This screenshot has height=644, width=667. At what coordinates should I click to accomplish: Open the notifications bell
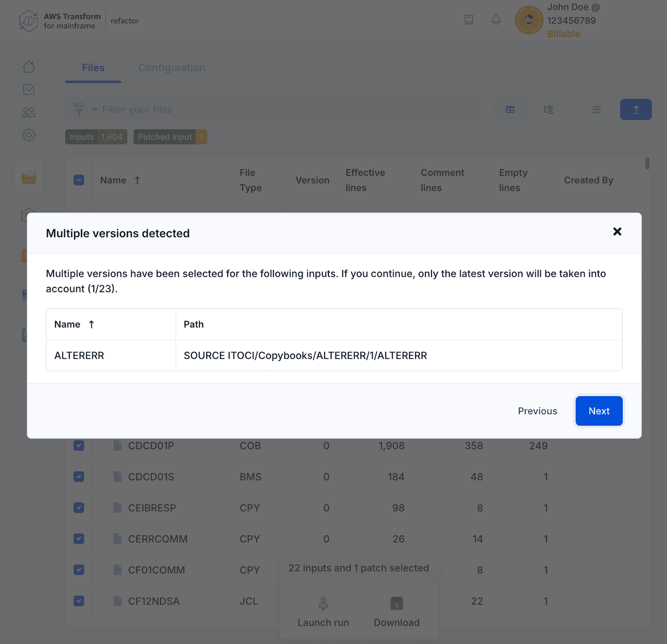tap(495, 20)
